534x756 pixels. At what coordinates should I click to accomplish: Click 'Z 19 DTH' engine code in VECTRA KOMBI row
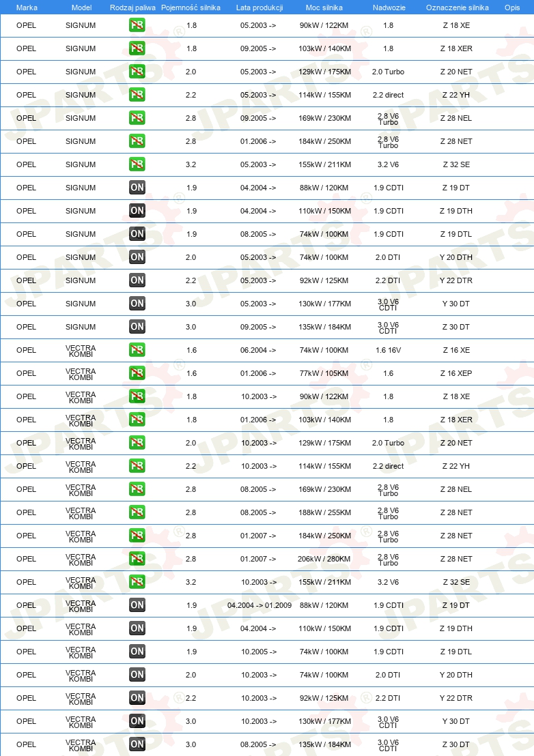tap(456, 628)
